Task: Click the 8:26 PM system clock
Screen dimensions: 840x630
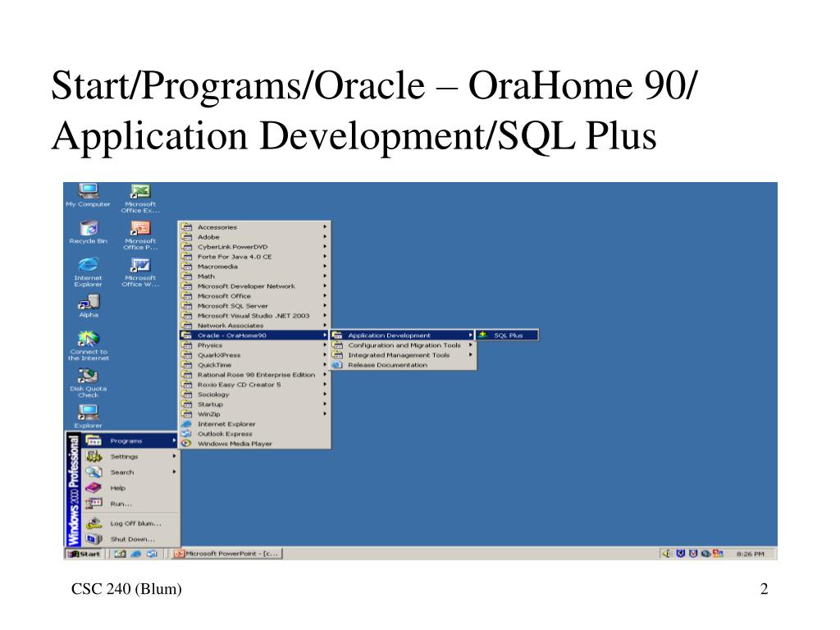Action: [x=750, y=554]
